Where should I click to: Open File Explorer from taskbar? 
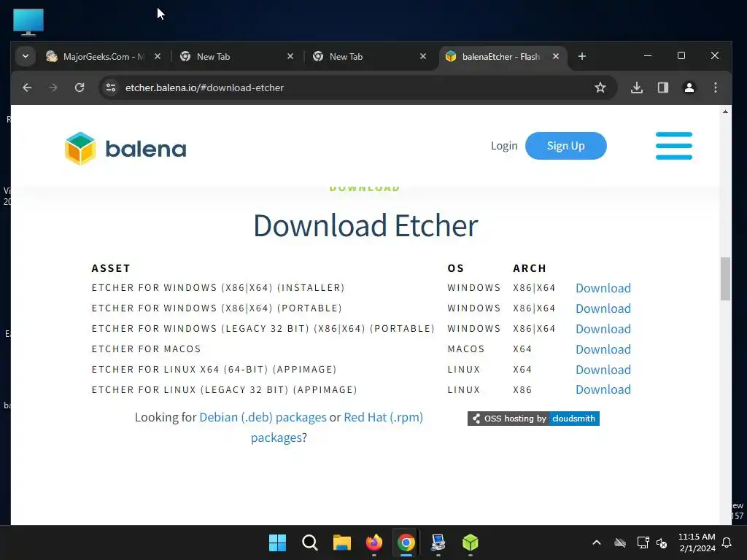click(x=341, y=542)
